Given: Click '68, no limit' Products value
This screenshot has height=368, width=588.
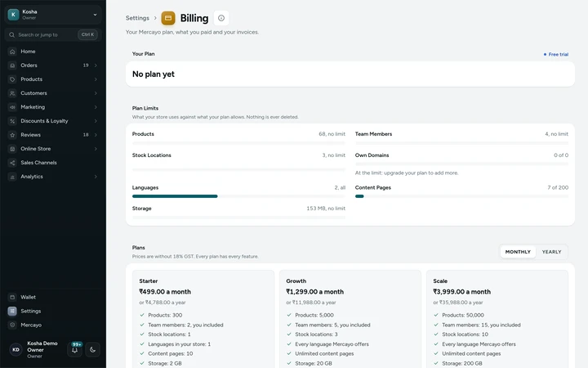Looking at the screenshot, I should click(x=332, y=134).
